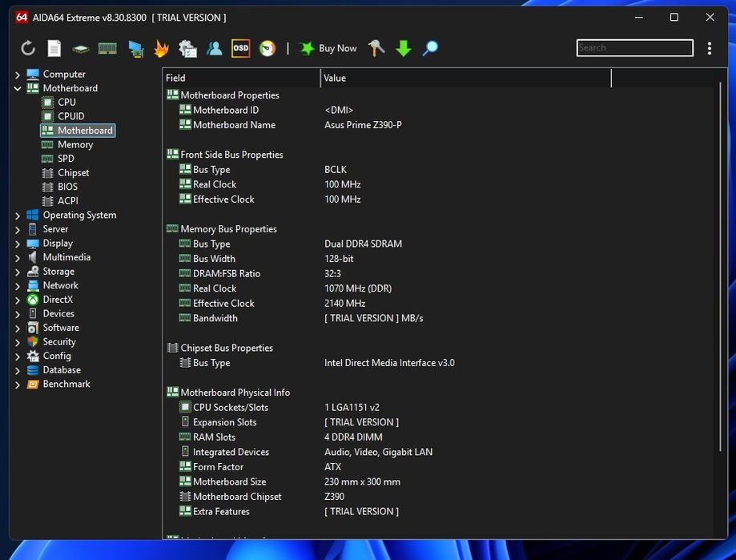Click the Database cylinder icon
The height and width of the screenshot is (560, 736).
pos(33,370)
